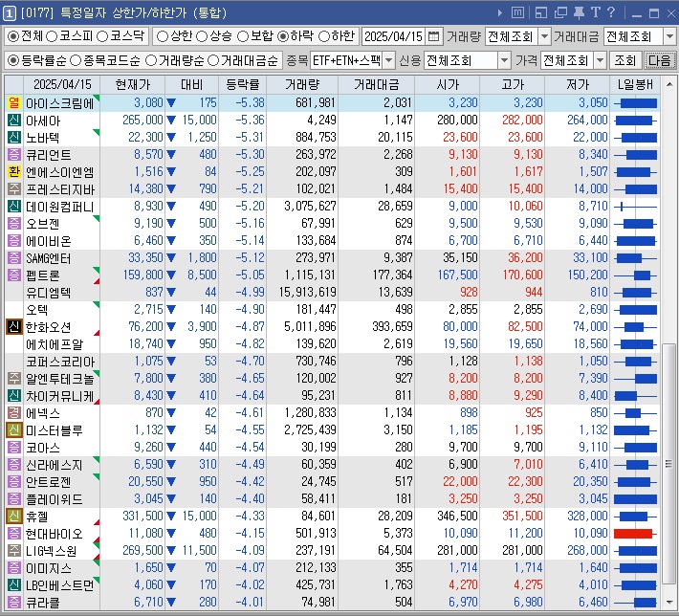The image size is (679, 616).
Task: Click the 현재가 column header
Action: [133, 84]
